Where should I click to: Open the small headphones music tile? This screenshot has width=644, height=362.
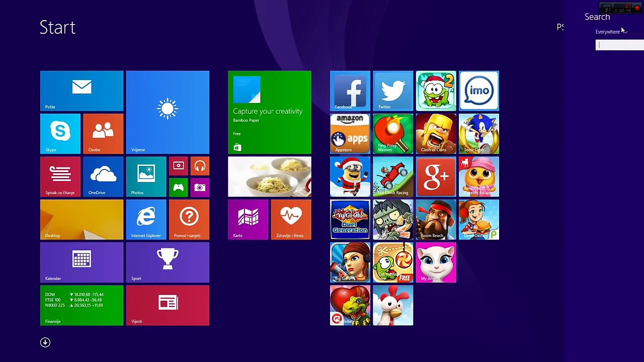200,165
